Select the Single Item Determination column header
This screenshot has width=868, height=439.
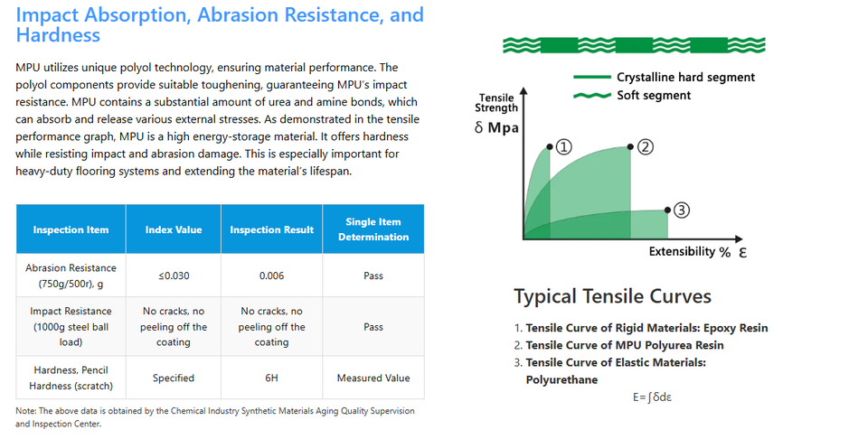click(373, 229)
